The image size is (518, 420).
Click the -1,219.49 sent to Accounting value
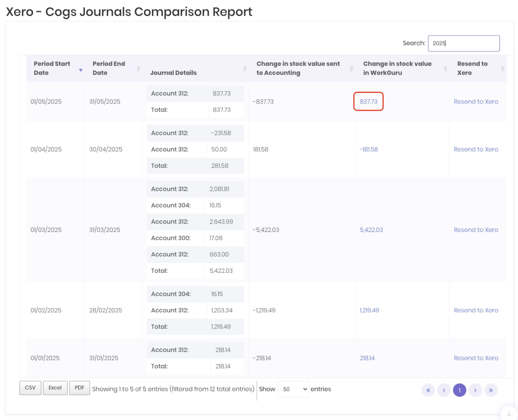pyautogui.click(x=264, y=310)
